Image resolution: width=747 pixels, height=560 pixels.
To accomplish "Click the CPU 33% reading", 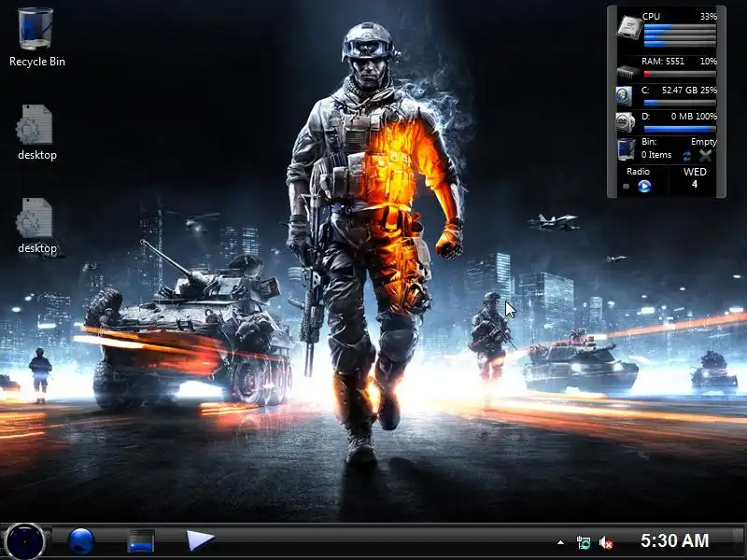I will (x=708, y=16).
